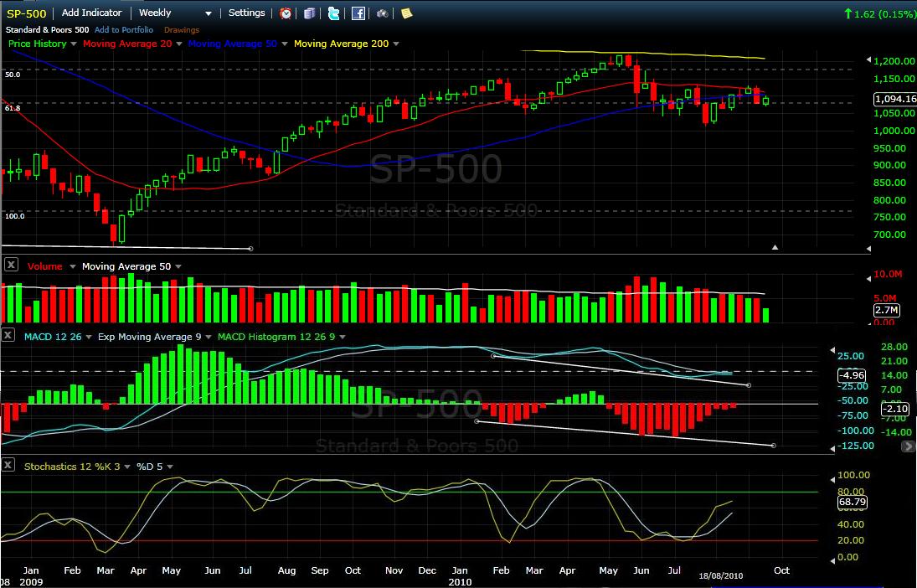Click the scale arrow beside 10.0M volume

point(868,279)
